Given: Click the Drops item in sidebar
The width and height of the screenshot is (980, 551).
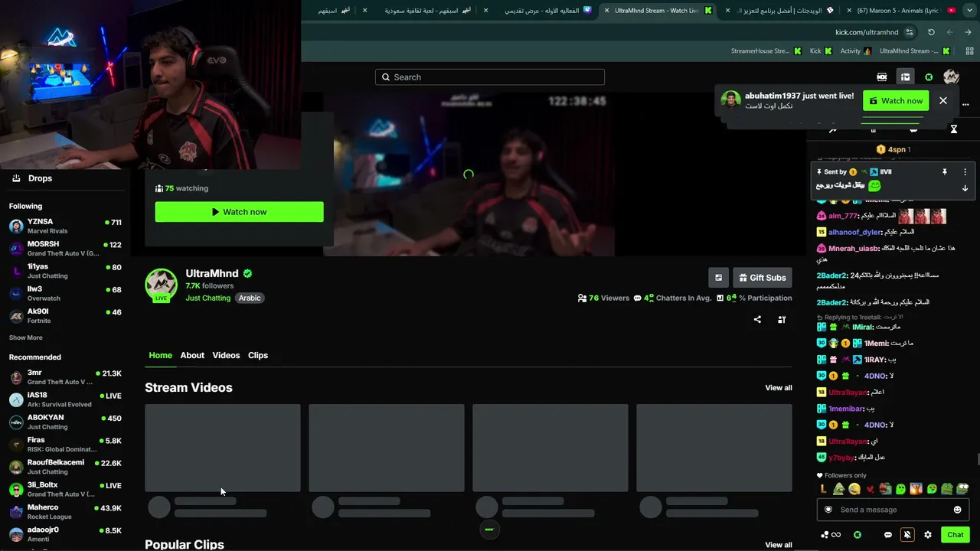Looking at the screenshot, I should 65,178.
